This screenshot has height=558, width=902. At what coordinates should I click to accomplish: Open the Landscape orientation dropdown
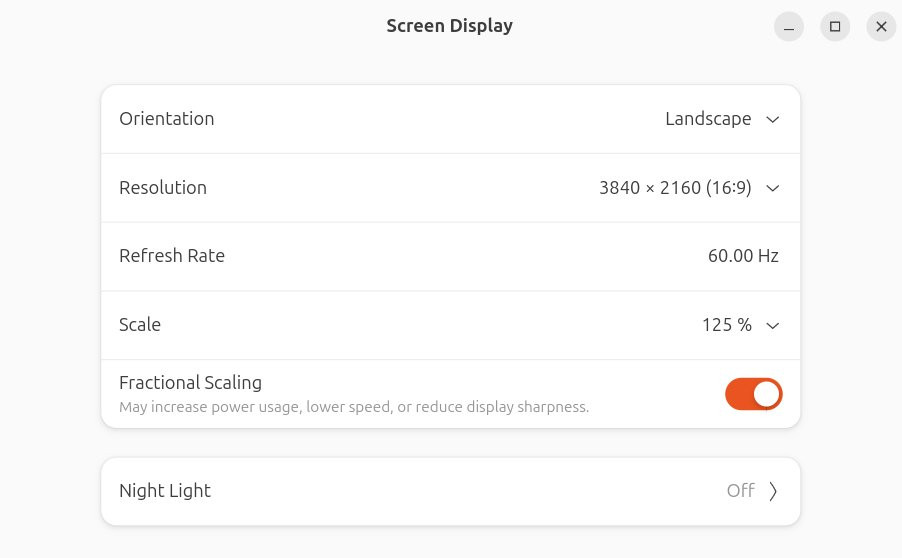[x=708, y=119]
